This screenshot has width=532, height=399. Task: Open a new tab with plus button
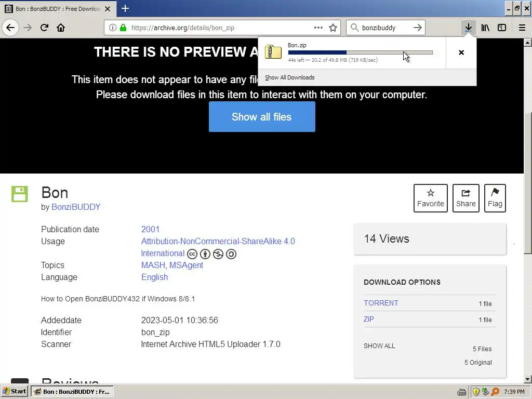(x=125, y=8)
